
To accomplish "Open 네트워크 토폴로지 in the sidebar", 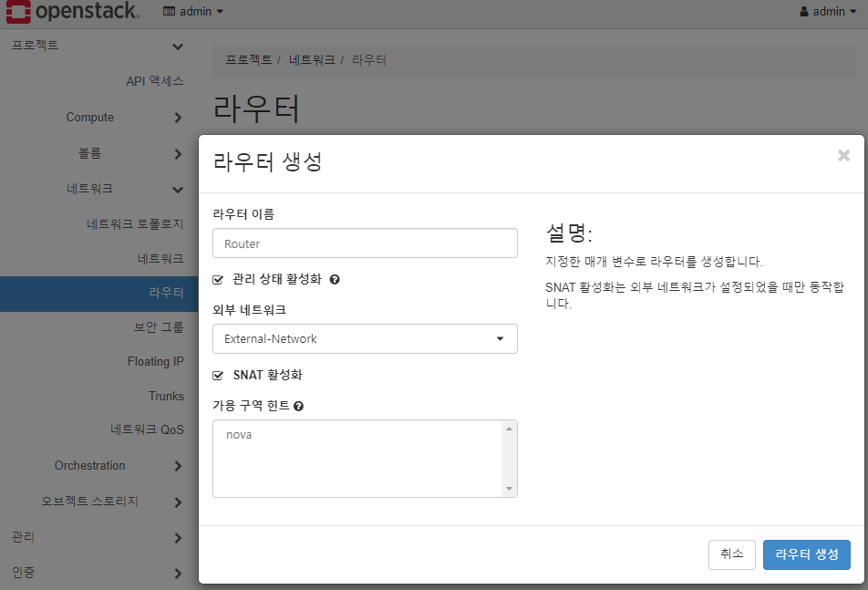I will point(135,224).
